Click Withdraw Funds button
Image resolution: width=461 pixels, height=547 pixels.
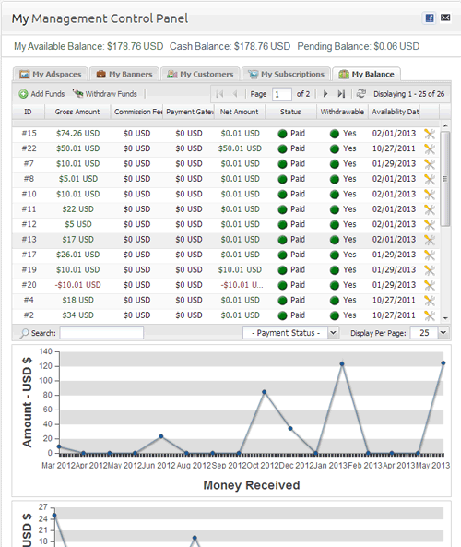pyautogui.click(x=105, y=94)
